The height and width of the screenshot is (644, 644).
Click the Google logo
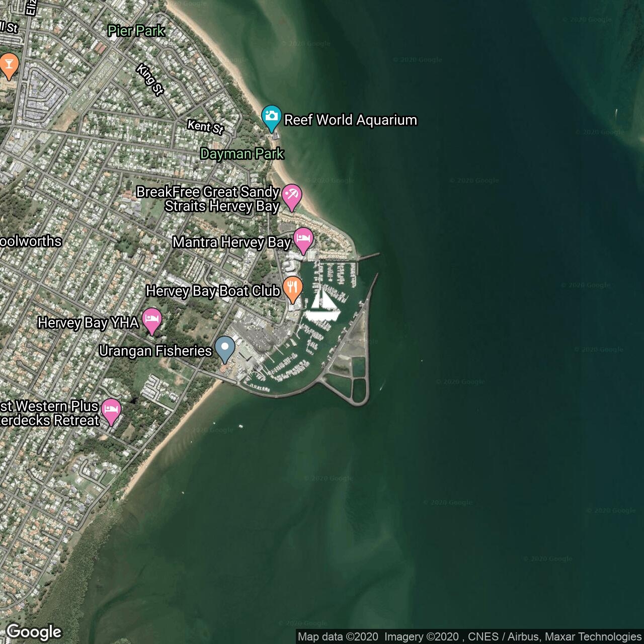34,632
